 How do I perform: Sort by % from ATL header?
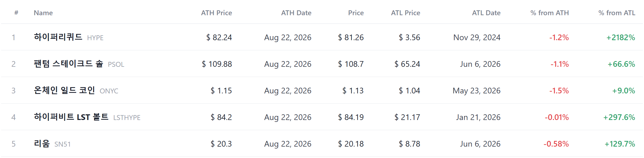617,13
